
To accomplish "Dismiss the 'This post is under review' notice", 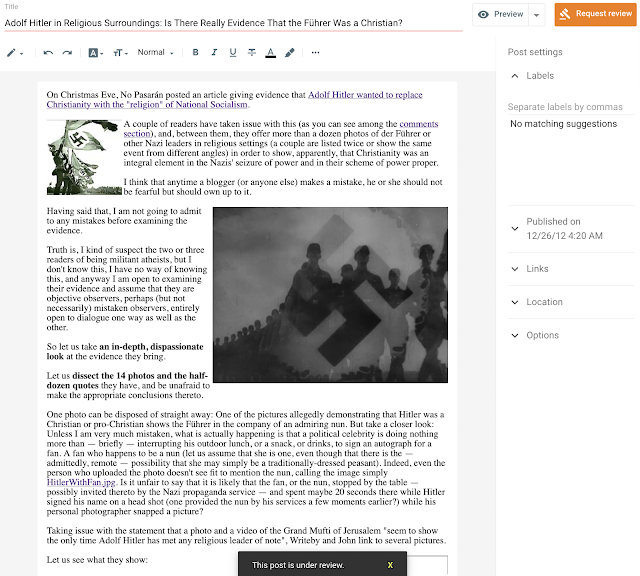I will pos(390,565).
